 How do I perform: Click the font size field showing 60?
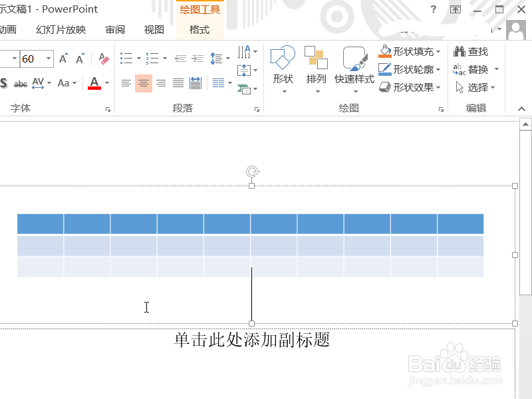click(32, 59)
